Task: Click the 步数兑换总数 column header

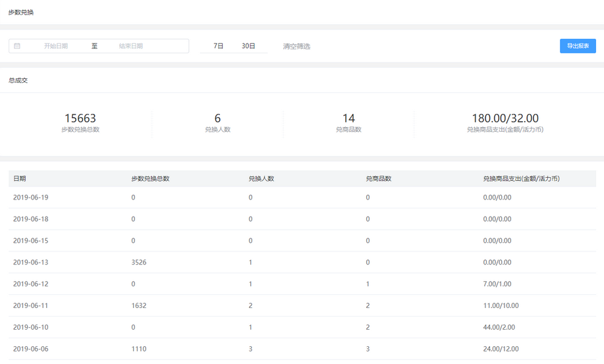Action: (x=150, y=178)
